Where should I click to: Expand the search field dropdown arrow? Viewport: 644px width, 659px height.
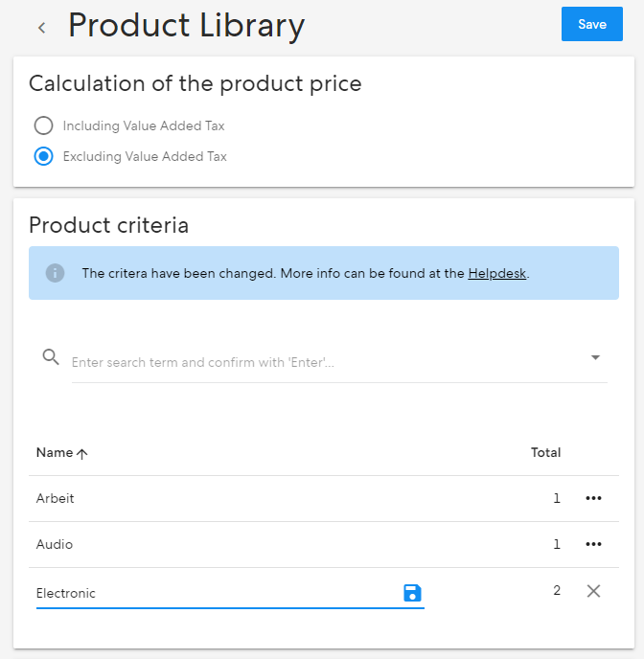coord(595,357)
